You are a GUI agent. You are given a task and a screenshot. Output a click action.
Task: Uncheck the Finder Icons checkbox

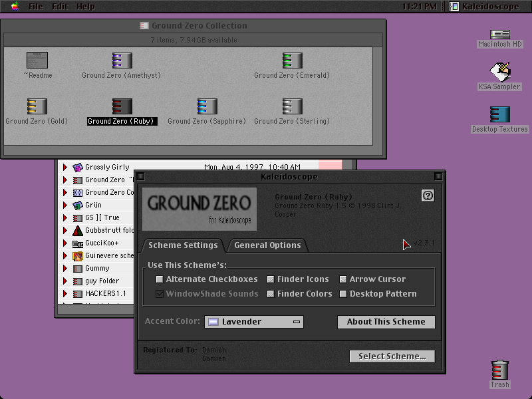point(271,279)
